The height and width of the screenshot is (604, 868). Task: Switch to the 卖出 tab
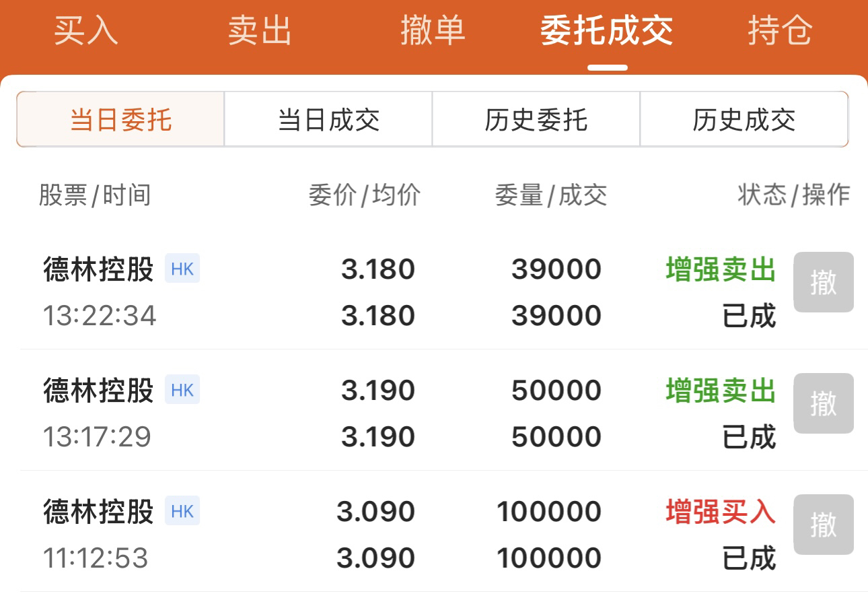(260, 30)
